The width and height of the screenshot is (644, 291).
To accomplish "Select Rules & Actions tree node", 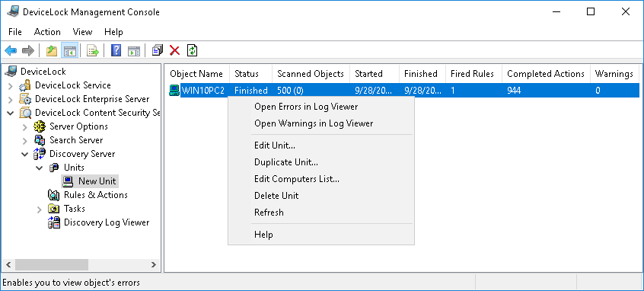I will pyautogui.click(x=95, y=195).
